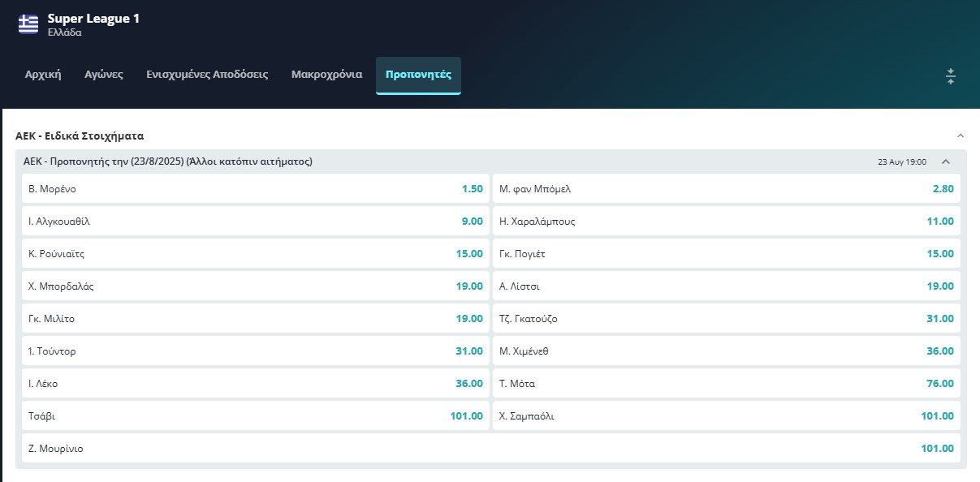Click the Ελλάδα country label

[x=65, y=33]
